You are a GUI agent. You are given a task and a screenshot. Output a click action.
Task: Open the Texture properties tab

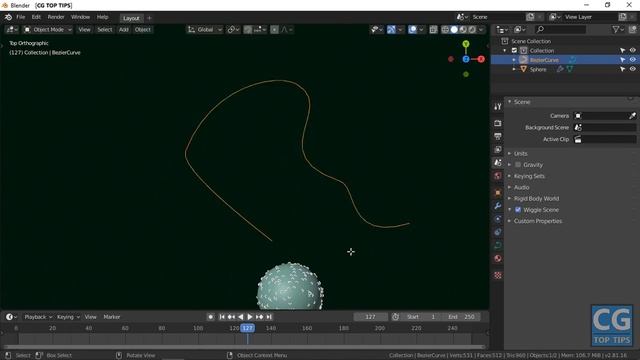click(x=498, y=275)
